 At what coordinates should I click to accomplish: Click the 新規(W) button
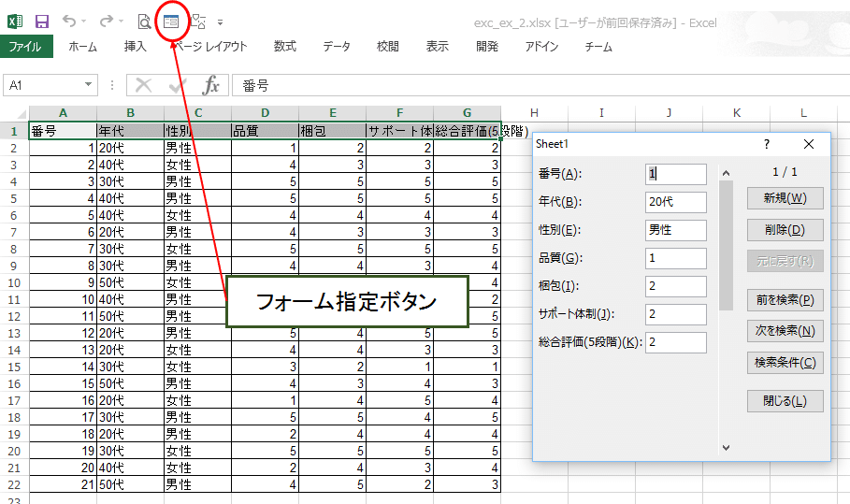[x=785, y=198]
